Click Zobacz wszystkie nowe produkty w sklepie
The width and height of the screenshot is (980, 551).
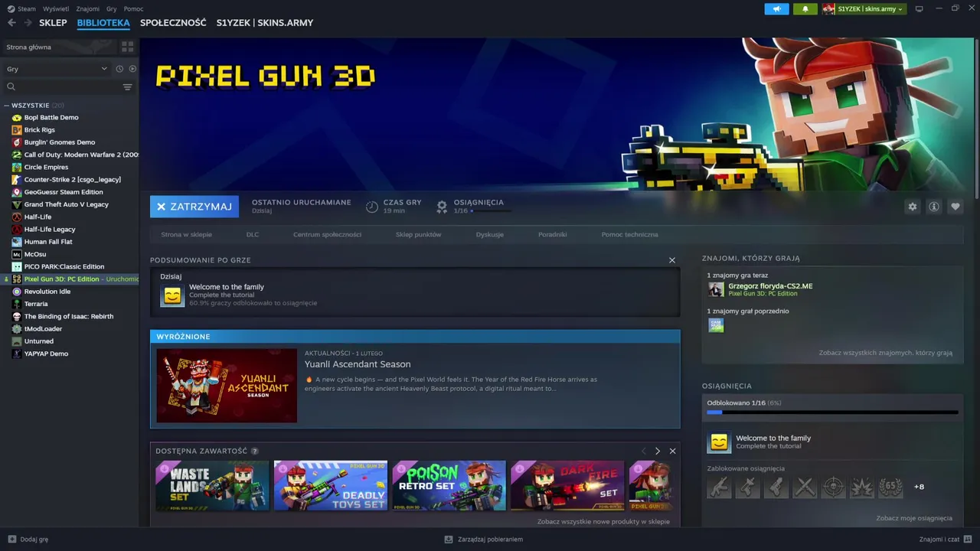click(603, 522)
